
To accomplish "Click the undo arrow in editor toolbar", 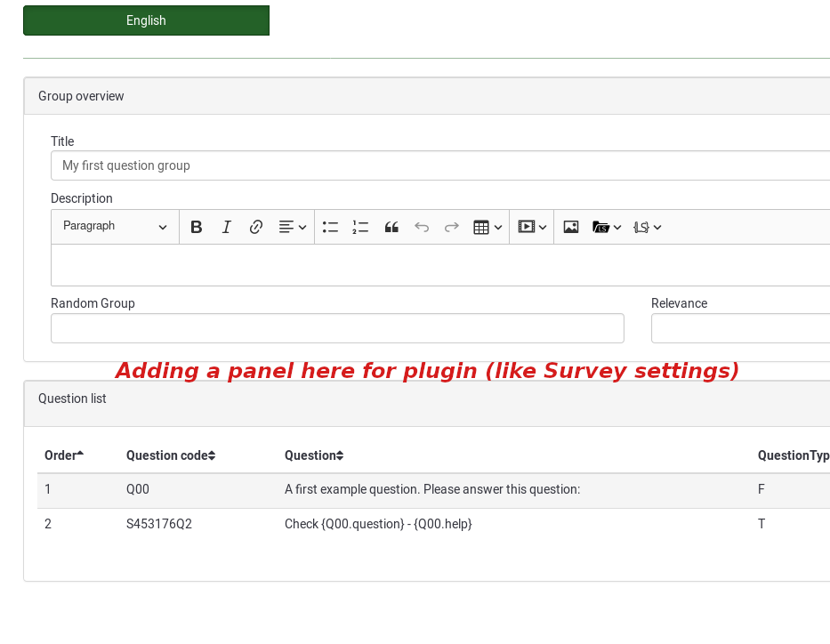I will [422, 227].
